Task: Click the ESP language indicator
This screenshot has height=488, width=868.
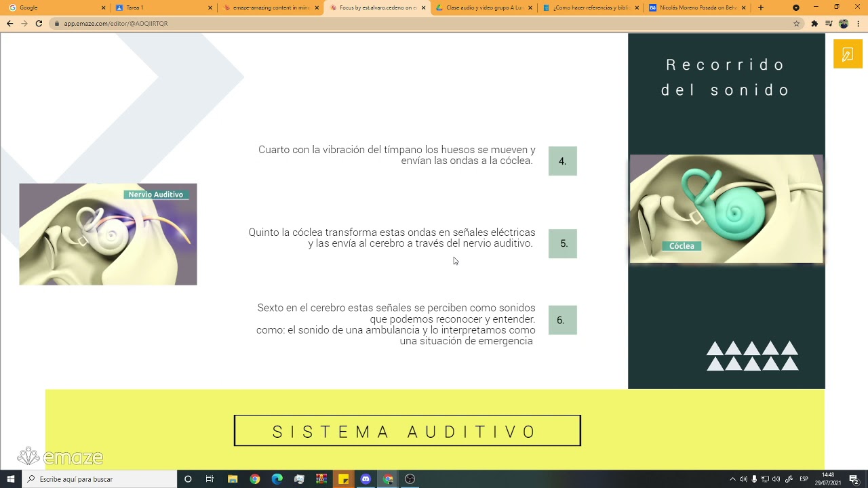Action: pyautogui.click(x=804, y=479)
